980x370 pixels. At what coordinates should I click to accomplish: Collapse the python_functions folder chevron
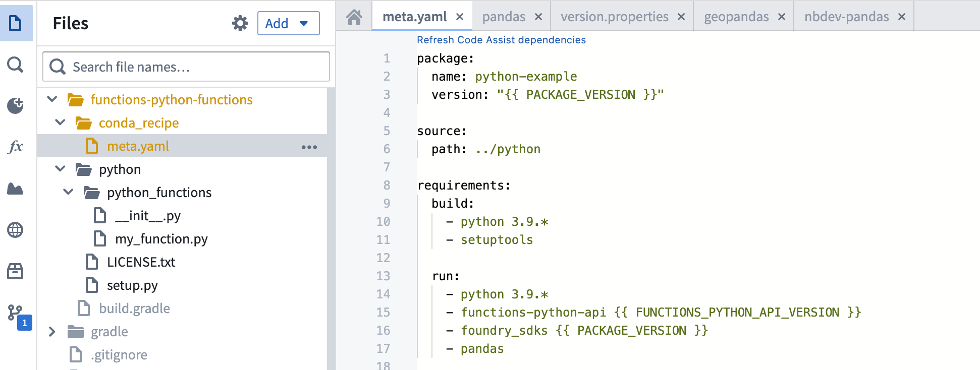(68, 192)
